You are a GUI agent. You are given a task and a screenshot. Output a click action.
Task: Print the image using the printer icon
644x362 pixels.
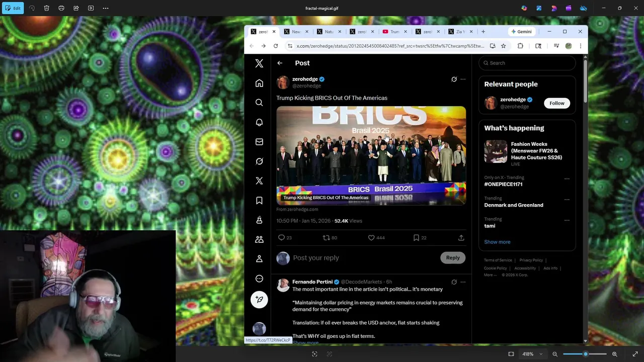click(x=61, y=8)
